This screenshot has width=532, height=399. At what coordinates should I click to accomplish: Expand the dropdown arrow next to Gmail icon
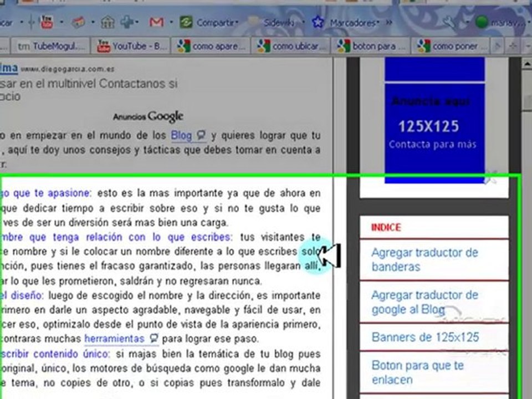coord(171,23)
